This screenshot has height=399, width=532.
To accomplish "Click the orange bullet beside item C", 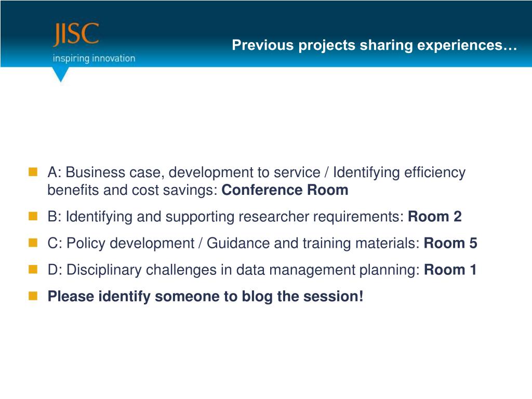I will pos(33,243).
